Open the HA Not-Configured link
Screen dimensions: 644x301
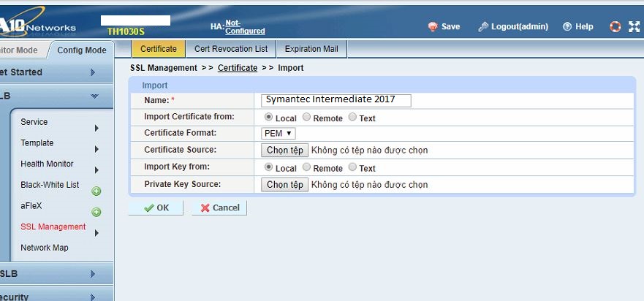point(244,27)
